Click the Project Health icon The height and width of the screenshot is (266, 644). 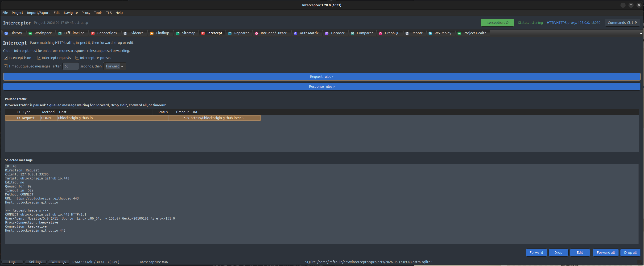459,33
